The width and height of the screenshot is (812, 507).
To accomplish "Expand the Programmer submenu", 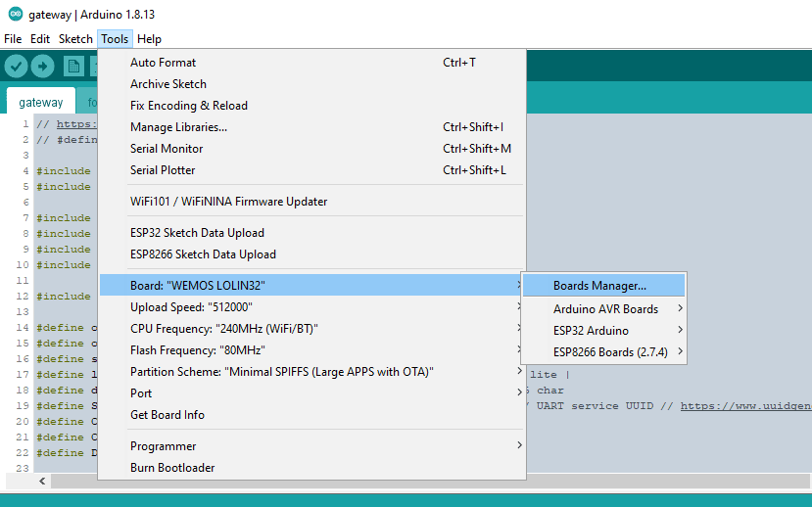I will pos(312,446).
